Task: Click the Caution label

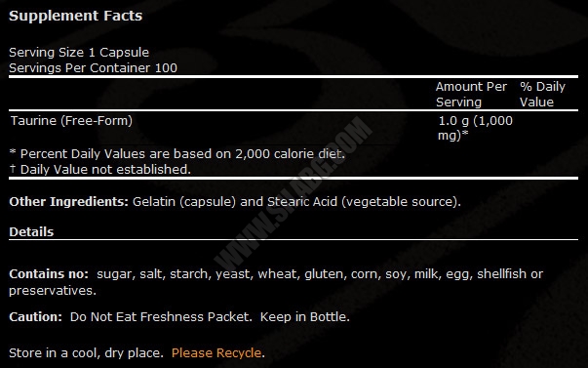Action: [36, 317]
